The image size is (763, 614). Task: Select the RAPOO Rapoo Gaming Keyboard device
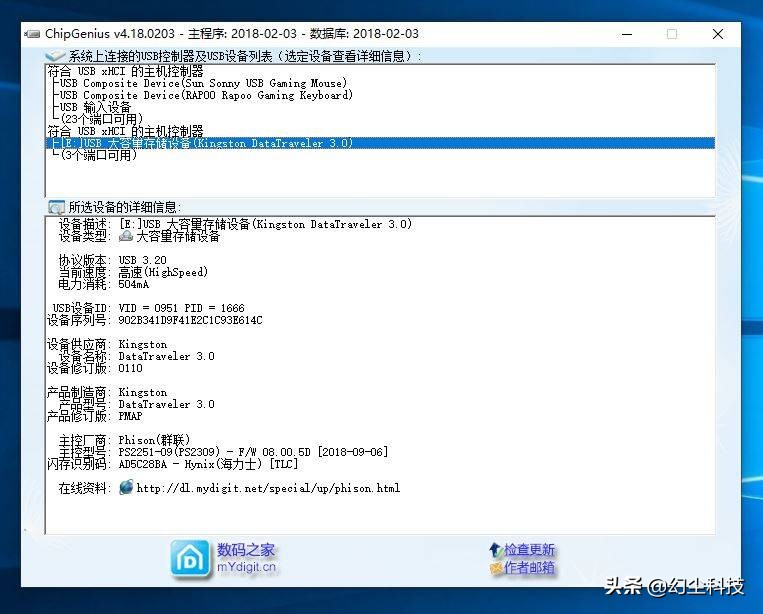tap(206, 95)
